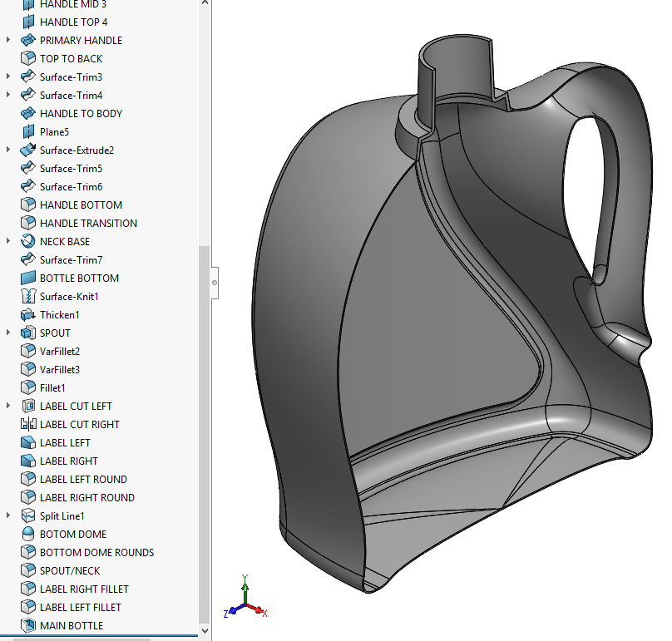The height and width of the screenshot is (641, 672).
Task: Select 'Surface-Trim6' in the feature tree
Action: point(72,187)
